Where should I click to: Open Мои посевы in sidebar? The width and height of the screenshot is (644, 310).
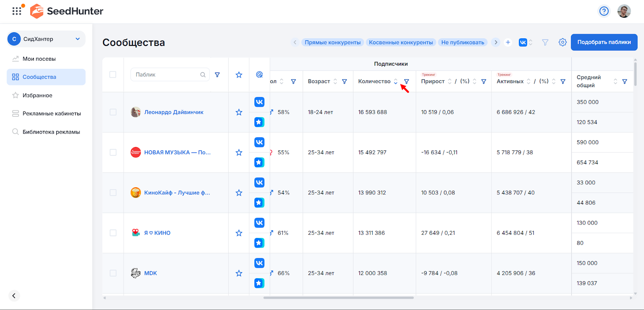pyautogui.click(x=39, y=59)
